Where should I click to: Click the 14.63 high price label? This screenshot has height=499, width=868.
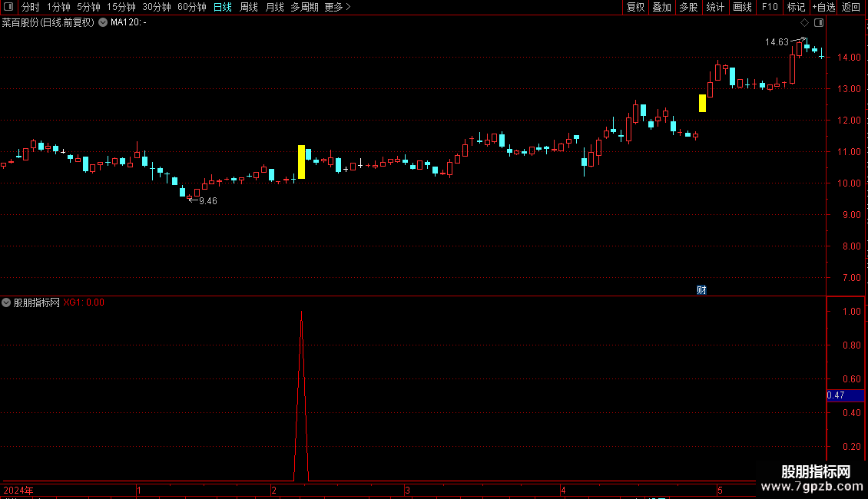[777, 42]
